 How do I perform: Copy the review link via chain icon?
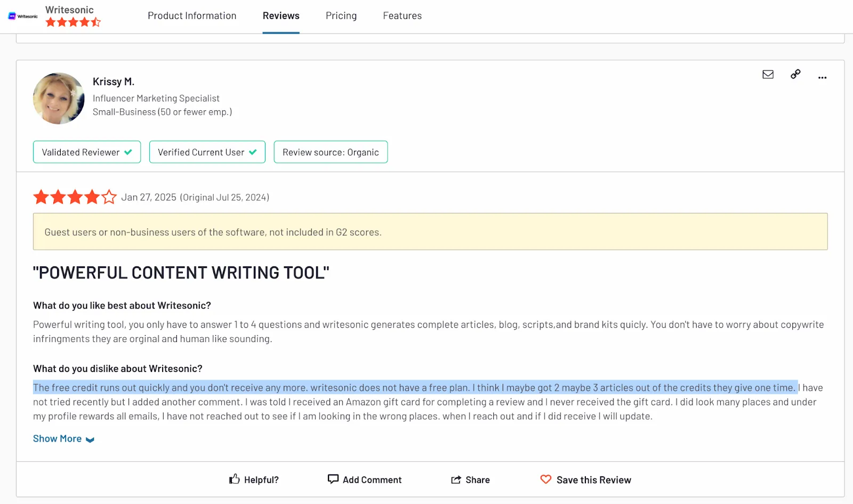[795, 74]
